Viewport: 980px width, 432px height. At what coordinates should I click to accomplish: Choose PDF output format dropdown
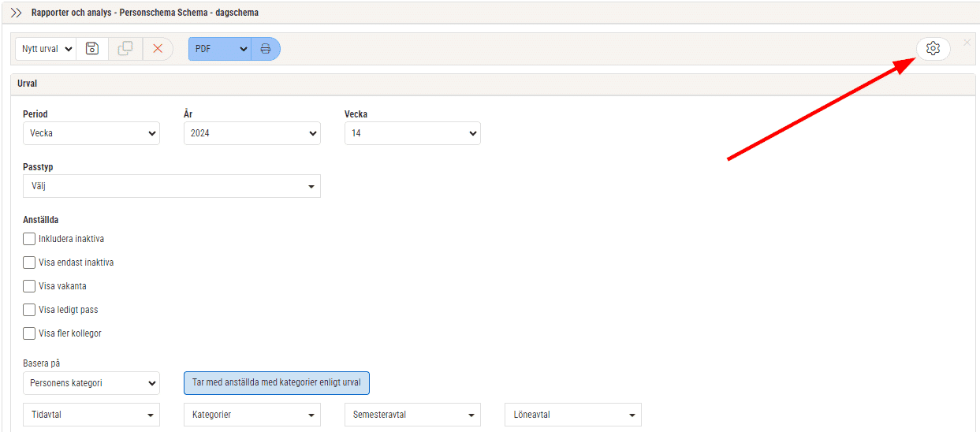click(220, 49)
